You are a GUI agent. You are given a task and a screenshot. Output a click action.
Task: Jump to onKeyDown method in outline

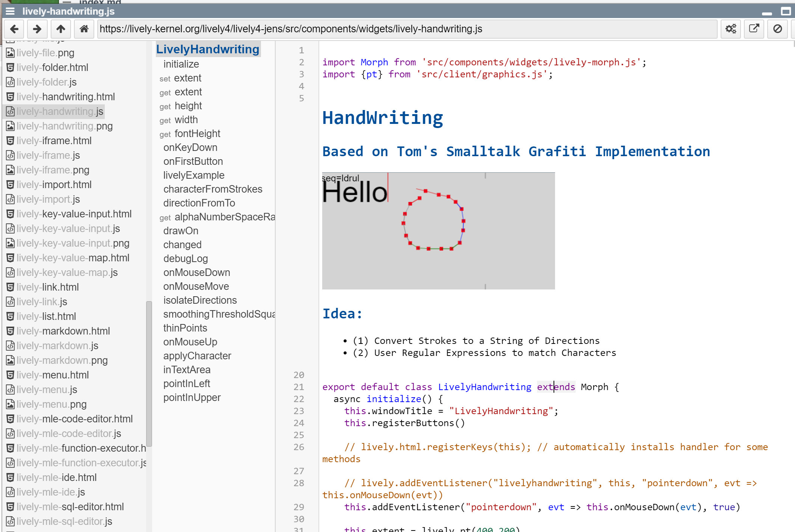(190, 148)
